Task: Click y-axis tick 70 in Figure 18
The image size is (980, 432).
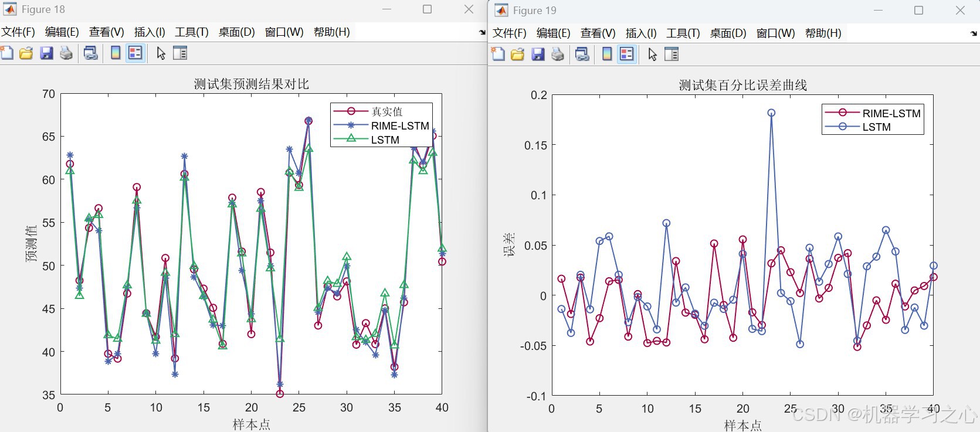Action: point(49,94)
